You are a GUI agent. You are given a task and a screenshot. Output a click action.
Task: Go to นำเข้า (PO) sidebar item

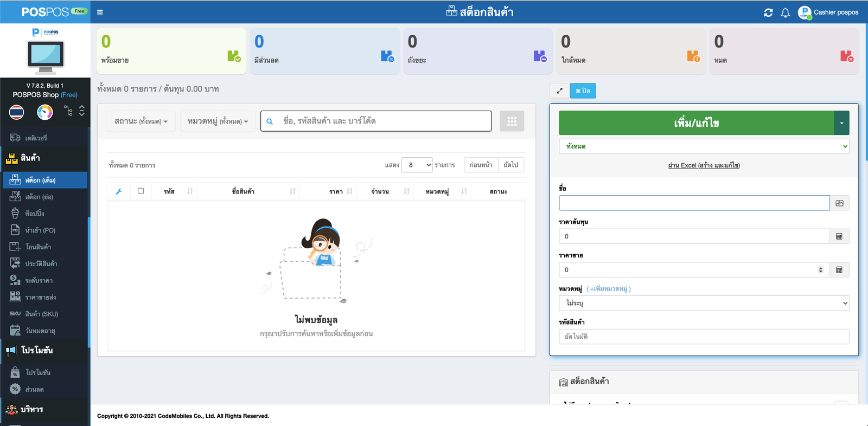pos(40,230)
